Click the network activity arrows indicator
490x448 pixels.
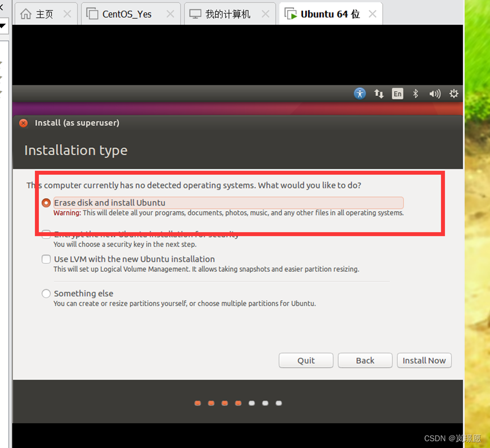378,93
